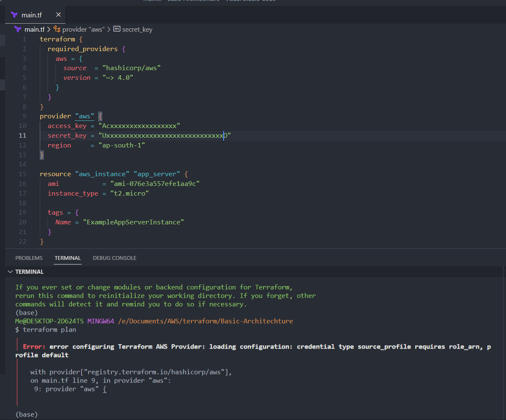Image resolution: width=506 pixels, height=420 pixels.
Task: Click the abc attribute icon before secret_key breadcrumb
Action: point(117,29)
